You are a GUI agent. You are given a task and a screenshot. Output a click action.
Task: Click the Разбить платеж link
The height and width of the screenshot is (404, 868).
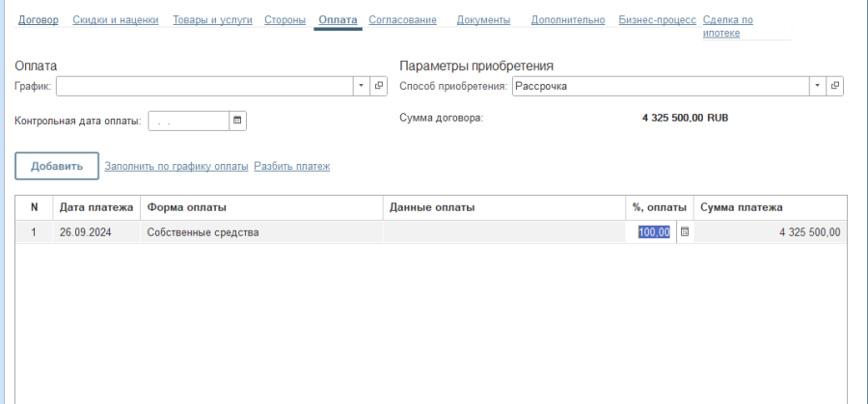click(291, 166)
